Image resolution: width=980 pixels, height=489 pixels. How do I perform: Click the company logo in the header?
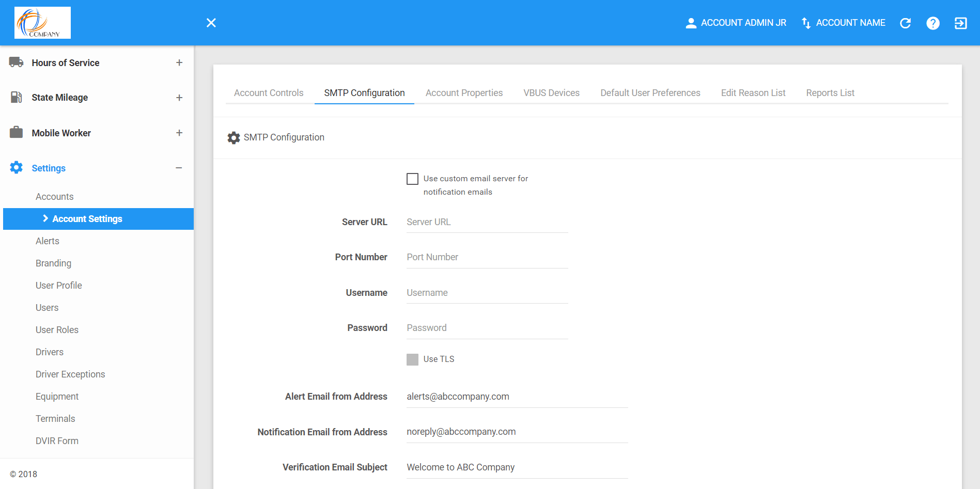pos(42,23)
